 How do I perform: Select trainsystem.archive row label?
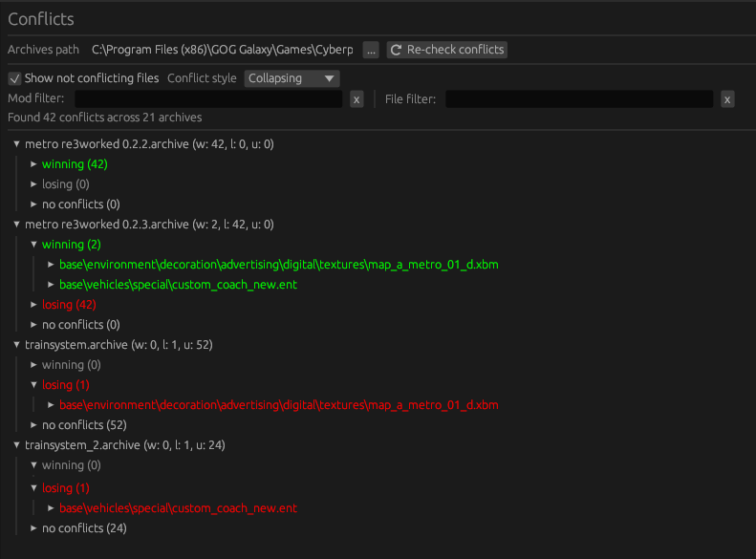pyautogui.click(x=119, y=345)
